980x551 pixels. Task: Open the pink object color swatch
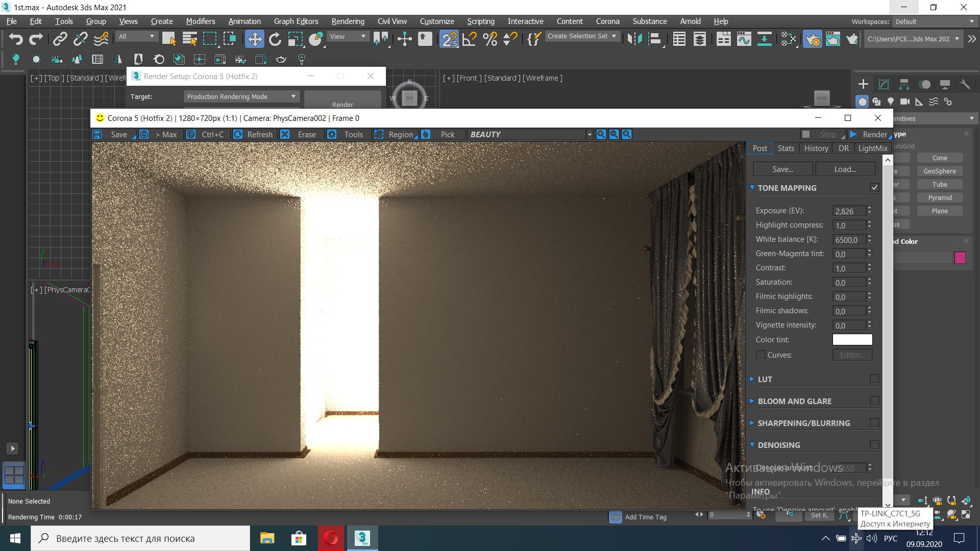(960, 258)
